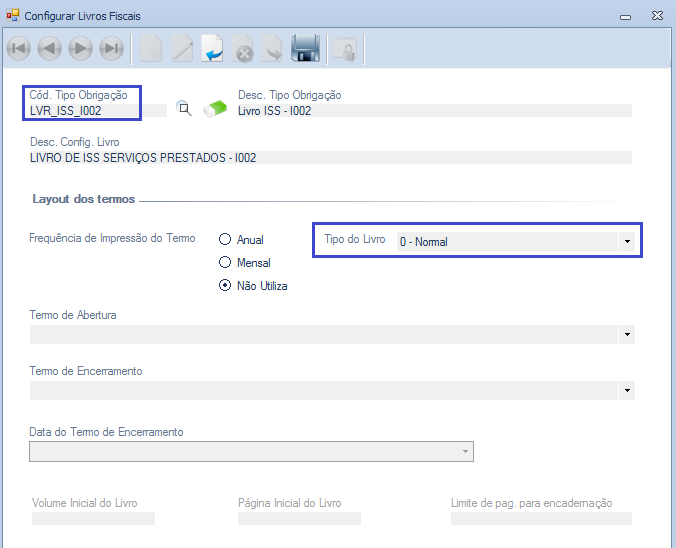This screenshot has height=548, width=676.
Task: Clear the field with the green eraser
Action: pyautogui.click(x=215, y=108)
